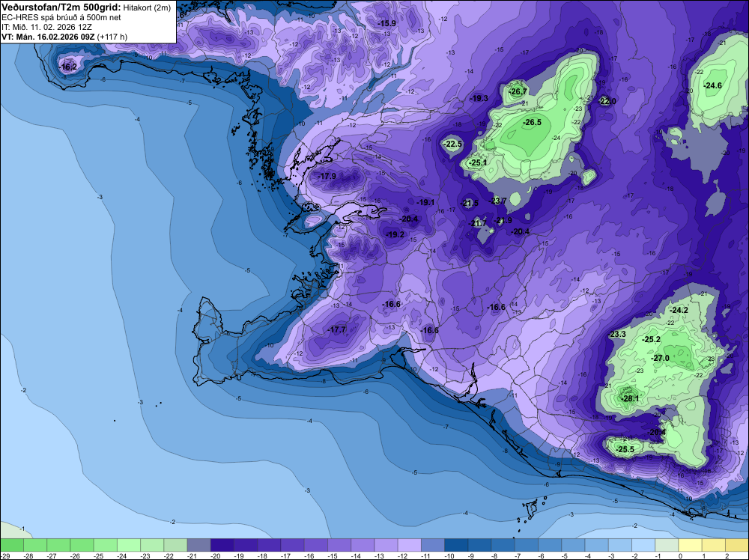Image resolution: width=749 pixels, height=560 pixels.
Task: Select the legend swatch labeled -5
Action: click(573, 545)
